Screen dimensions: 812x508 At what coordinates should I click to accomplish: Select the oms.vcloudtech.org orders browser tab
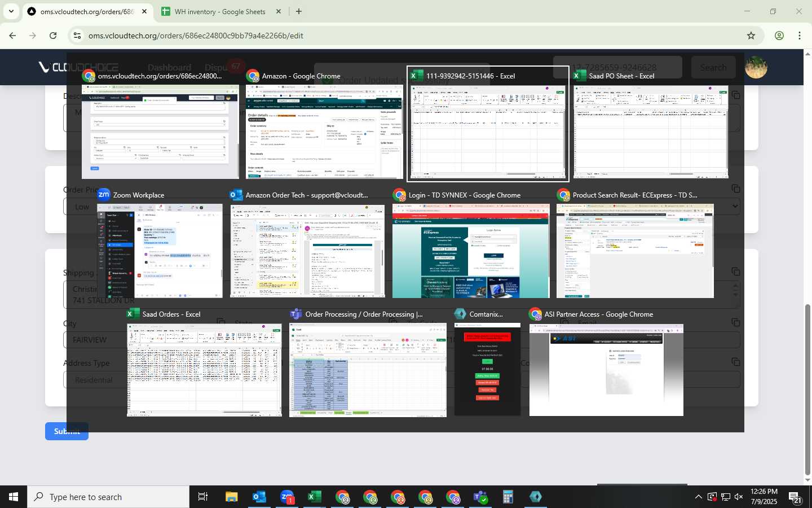point(88,11)
